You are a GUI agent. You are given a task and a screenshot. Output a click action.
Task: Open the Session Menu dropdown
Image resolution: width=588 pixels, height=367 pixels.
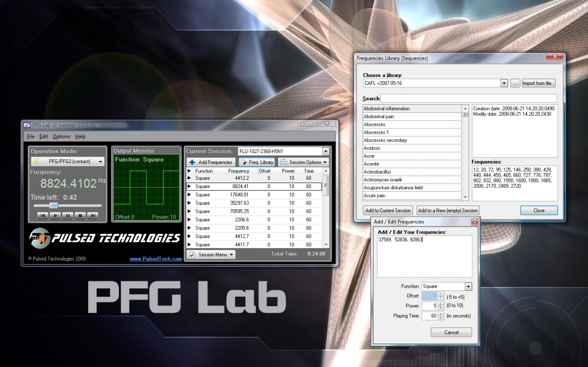pos(212,254)
